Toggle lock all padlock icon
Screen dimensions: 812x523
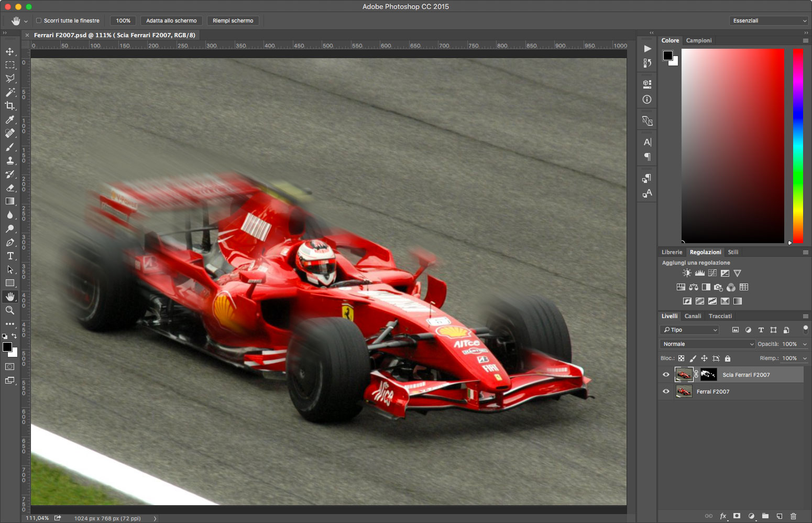(727, 358)
